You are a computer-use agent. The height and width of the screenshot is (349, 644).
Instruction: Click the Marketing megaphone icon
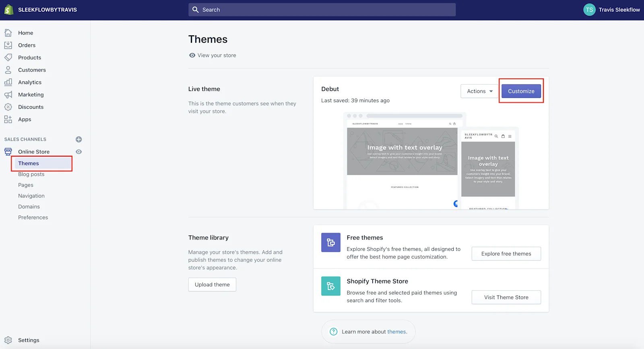[x=8, y=95]
